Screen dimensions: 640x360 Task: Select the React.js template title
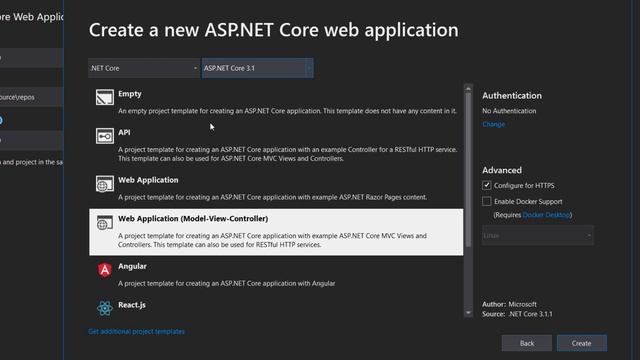(132, 305)
